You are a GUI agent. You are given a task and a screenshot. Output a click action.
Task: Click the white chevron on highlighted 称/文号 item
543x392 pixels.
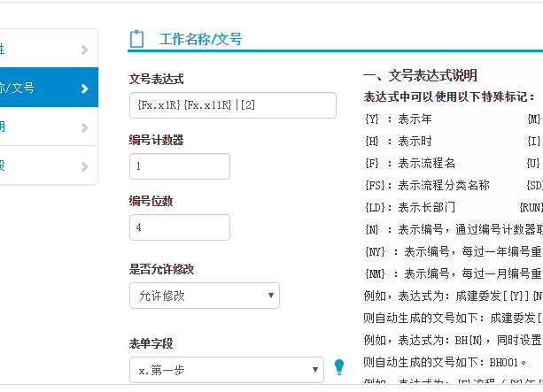coord(84,88)
